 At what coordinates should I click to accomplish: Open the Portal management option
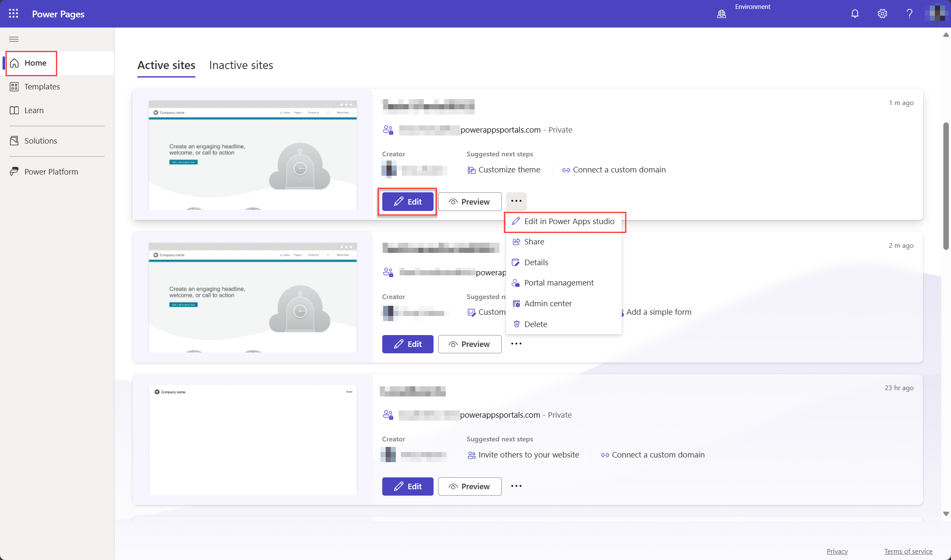pyautogui.click(x=559, y=282)
